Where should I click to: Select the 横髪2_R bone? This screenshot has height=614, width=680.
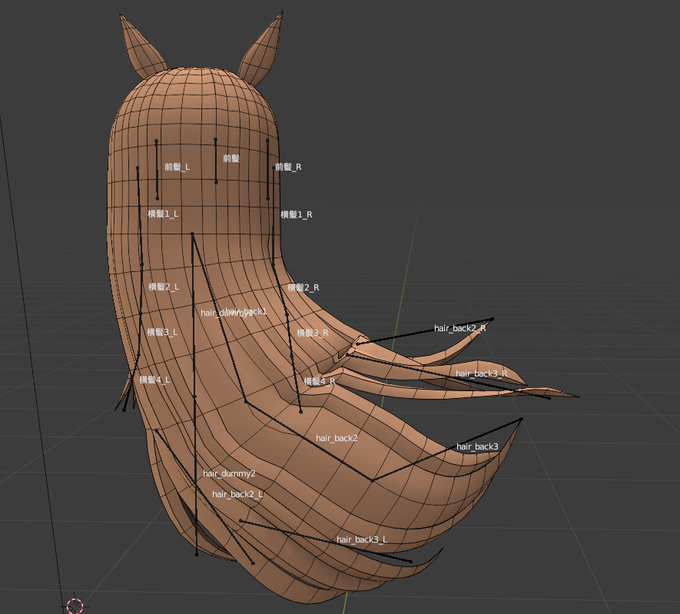coord(304,287)
